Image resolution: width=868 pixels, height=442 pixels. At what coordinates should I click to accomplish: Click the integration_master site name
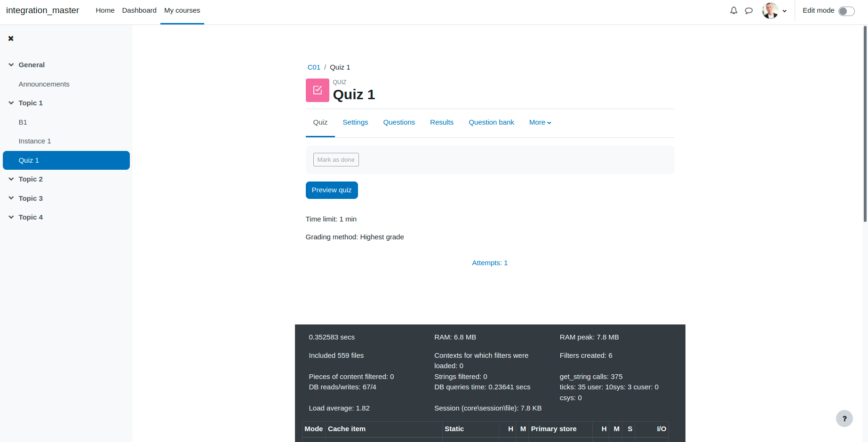pyautogui.click(x=42, y=10)
